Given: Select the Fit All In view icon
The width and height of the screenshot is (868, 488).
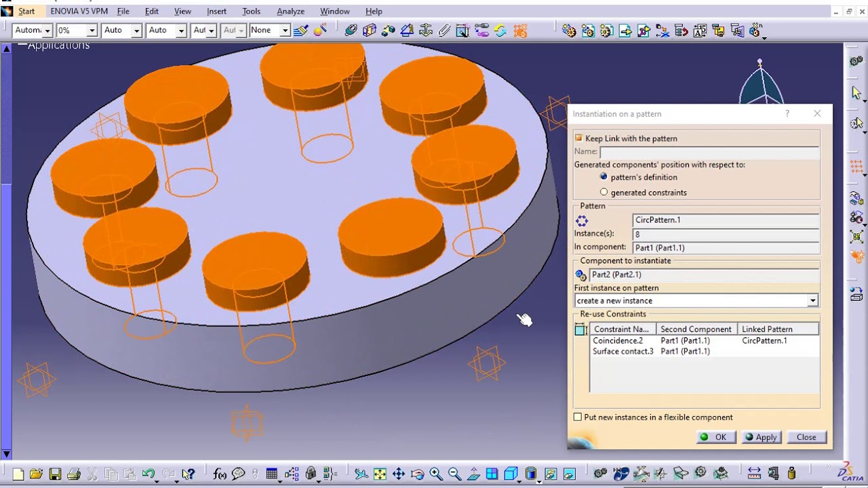Looking at the screenshot, I should [x=380, y=474].
